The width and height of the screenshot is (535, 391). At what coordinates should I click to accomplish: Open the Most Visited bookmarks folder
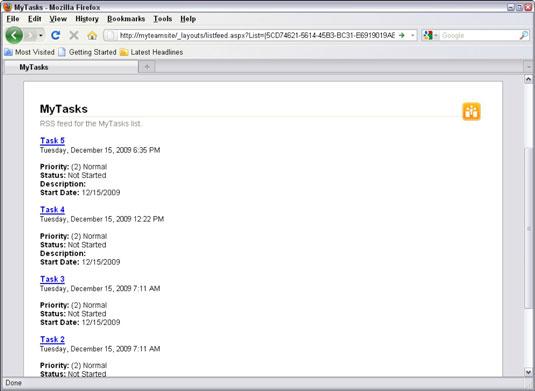29,52
